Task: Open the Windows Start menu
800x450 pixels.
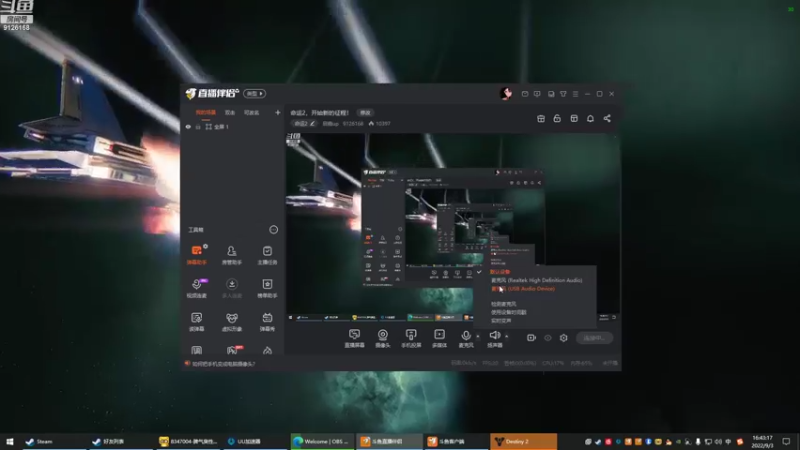Action: pyautogui.click(x=10, y=441)
